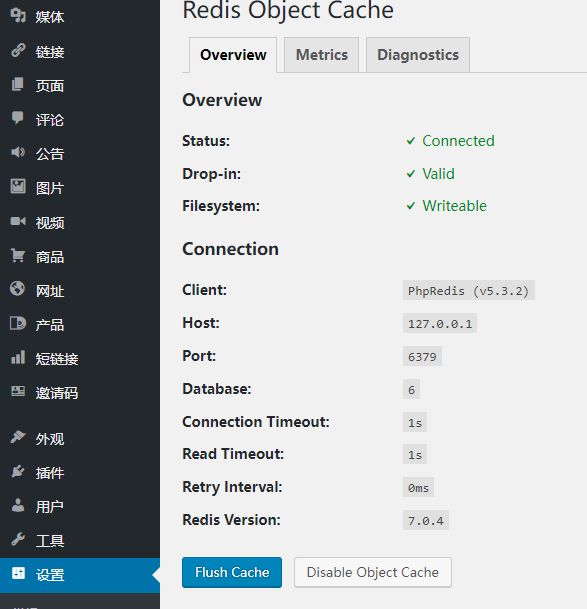587x609 pixels.
Task: Click the Flush Cache button
Action: [232, 572]
